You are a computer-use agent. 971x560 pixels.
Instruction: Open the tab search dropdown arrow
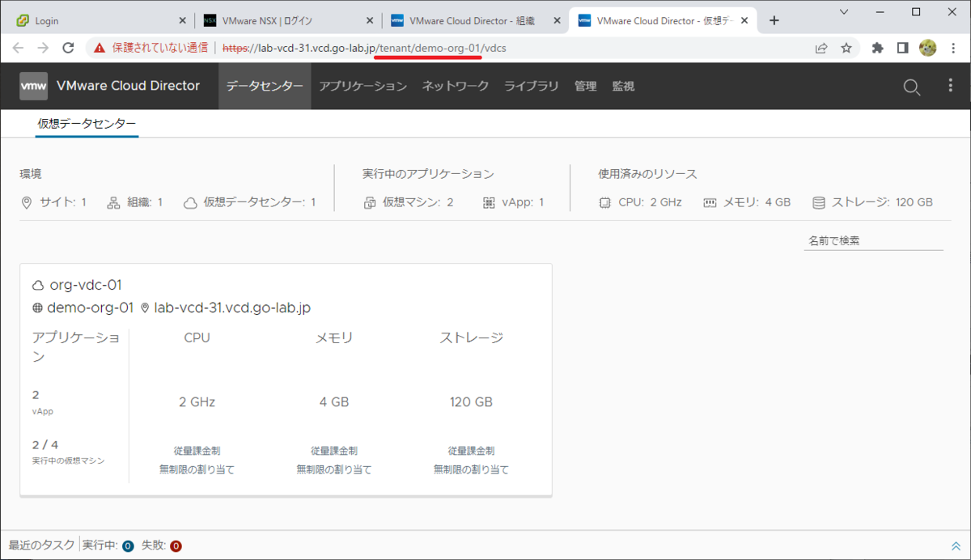coord(844,12)
